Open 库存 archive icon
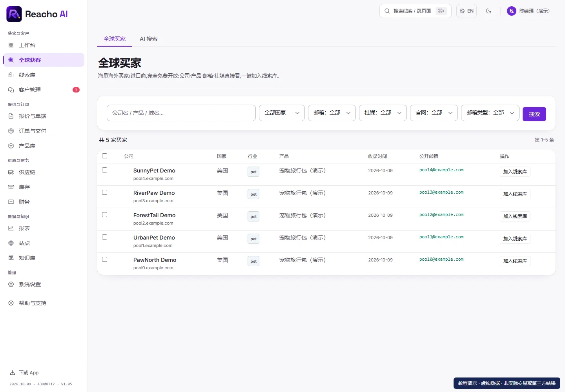 pos(11,187)
